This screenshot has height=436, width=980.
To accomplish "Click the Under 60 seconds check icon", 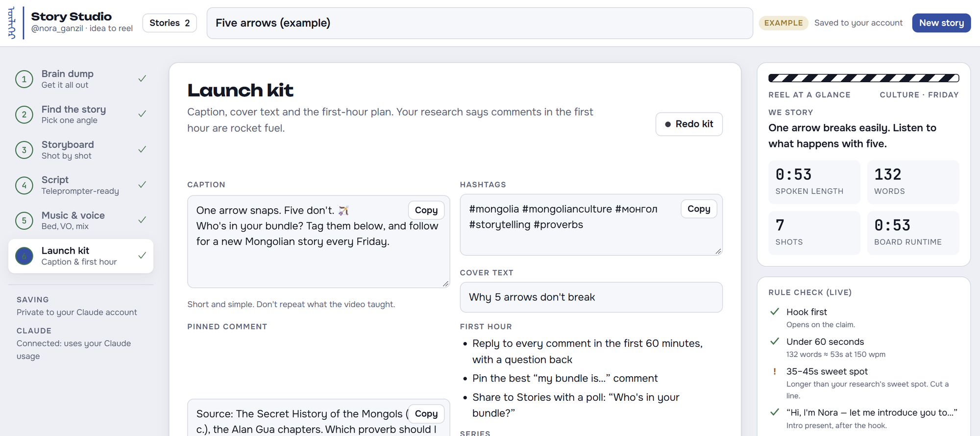I will [775, 341].
